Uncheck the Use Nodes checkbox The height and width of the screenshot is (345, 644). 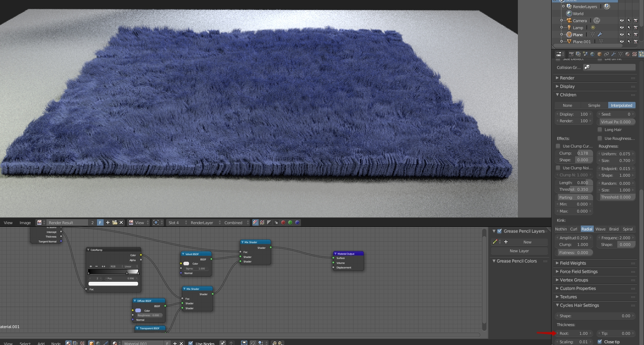coord(191,343)
